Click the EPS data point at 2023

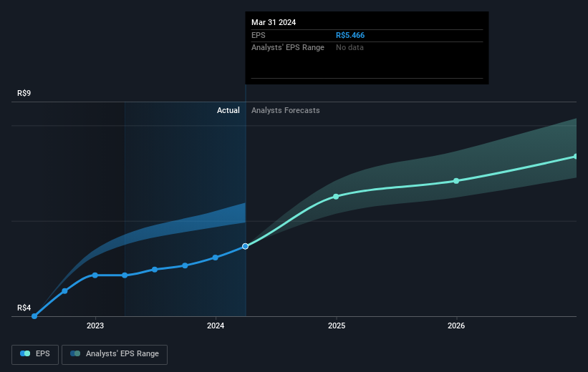(x=95, y=275)
